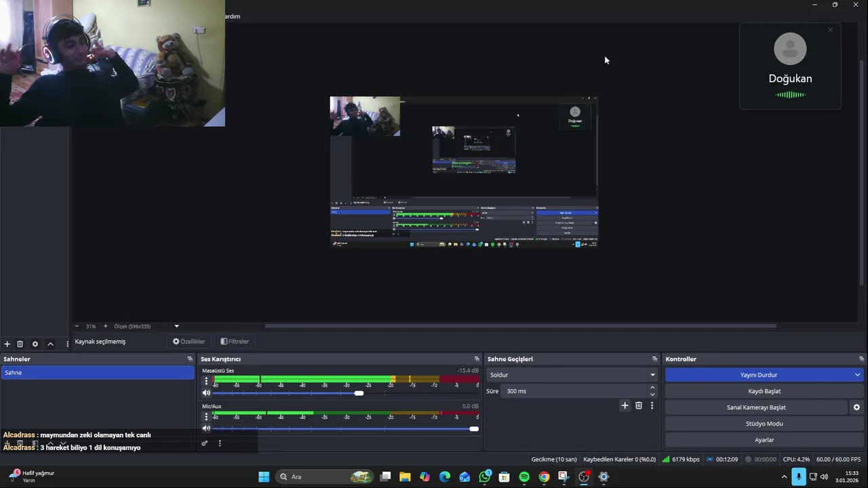Click Gecikme (10 san) status text
This screenshot has height=488, width=868.
coord(554,459)
